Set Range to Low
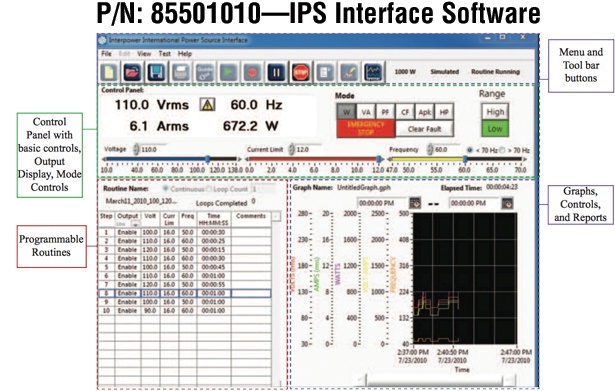The height and width of the screenshot is (391, 615). (495, 129)
